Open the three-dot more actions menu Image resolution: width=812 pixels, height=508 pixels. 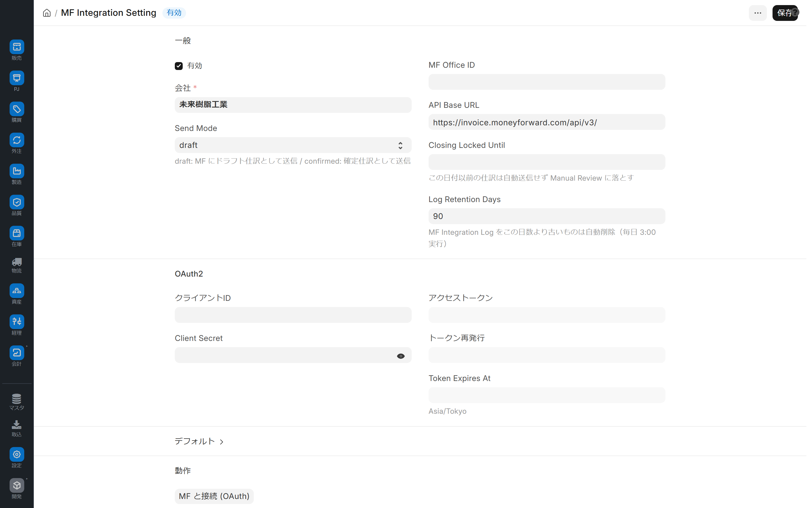click(x=758, y=13)
